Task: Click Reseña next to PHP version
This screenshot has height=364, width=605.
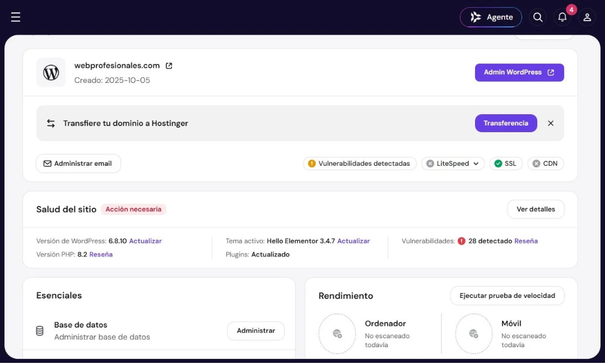Action: click(x=101, y=254)
